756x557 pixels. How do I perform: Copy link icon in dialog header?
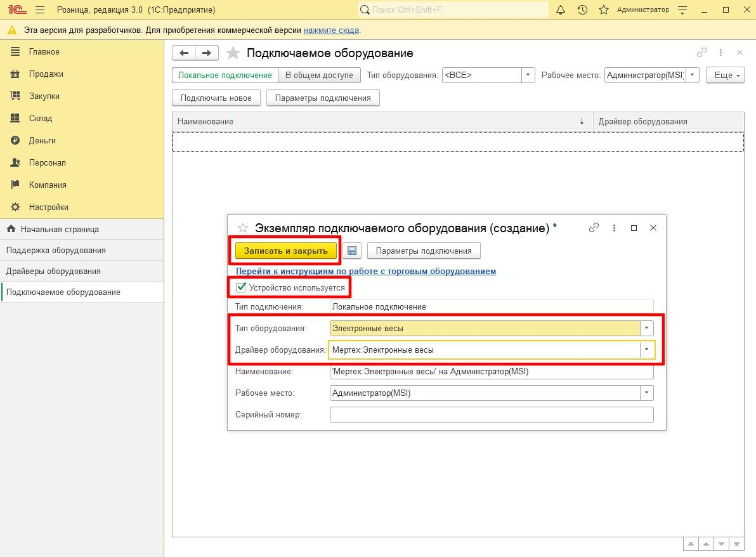coord(594,228)
